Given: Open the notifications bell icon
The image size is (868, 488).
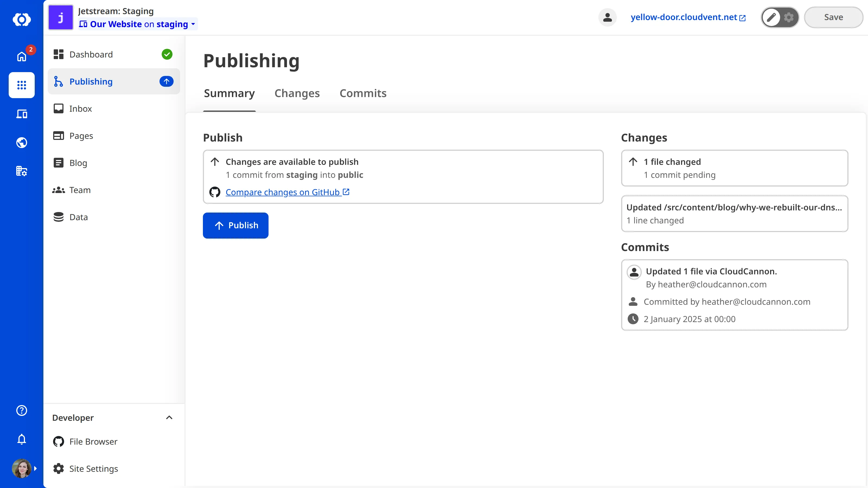Looking at the screenshot, I should [22, 439].
